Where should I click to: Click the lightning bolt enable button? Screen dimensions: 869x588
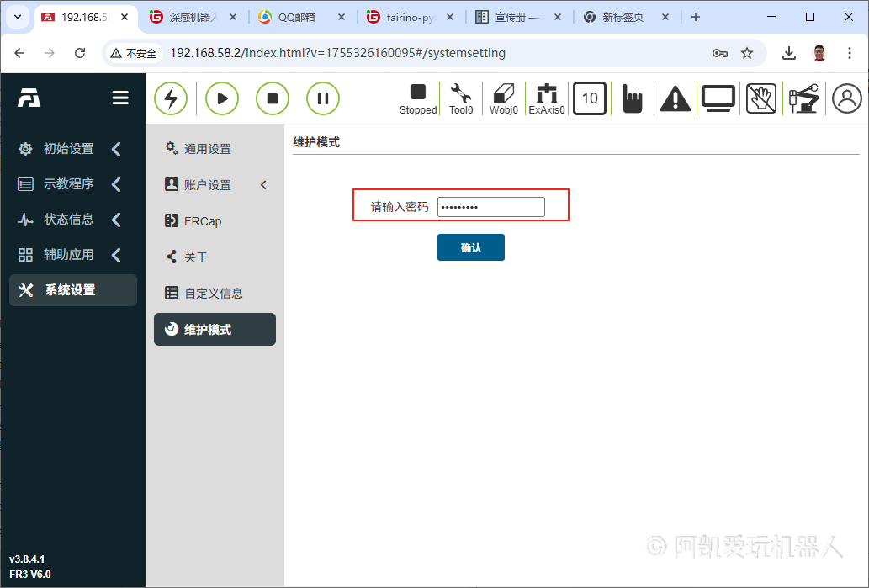pos(171,98)
